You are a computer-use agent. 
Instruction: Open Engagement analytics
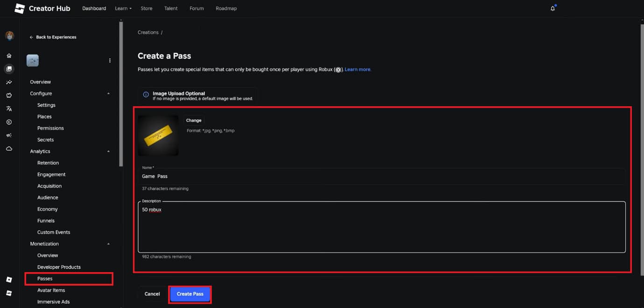51,174
